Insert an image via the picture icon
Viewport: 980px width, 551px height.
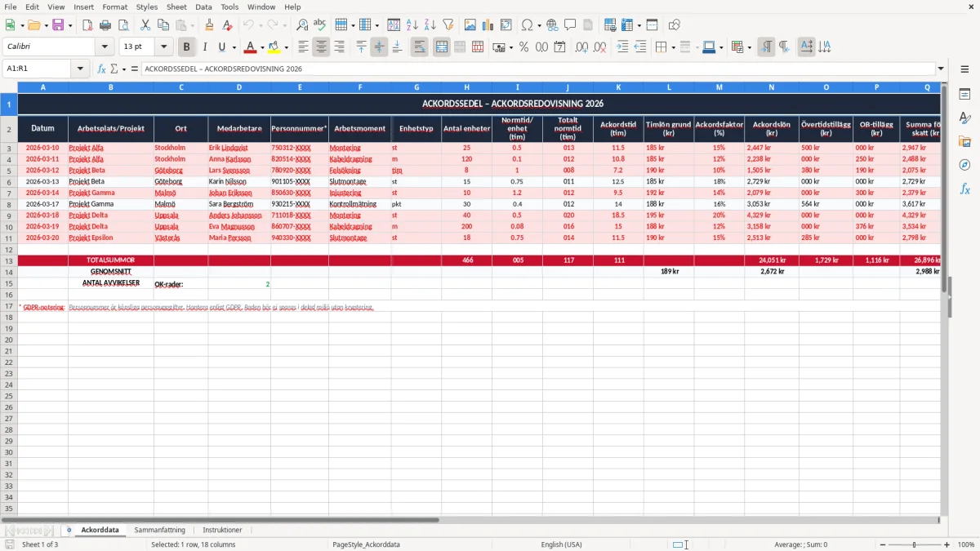pos(470,25)
